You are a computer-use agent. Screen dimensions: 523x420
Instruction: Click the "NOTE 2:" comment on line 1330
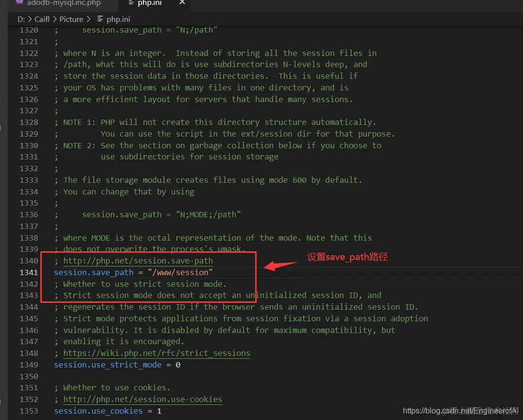click(x=79, y=145)
